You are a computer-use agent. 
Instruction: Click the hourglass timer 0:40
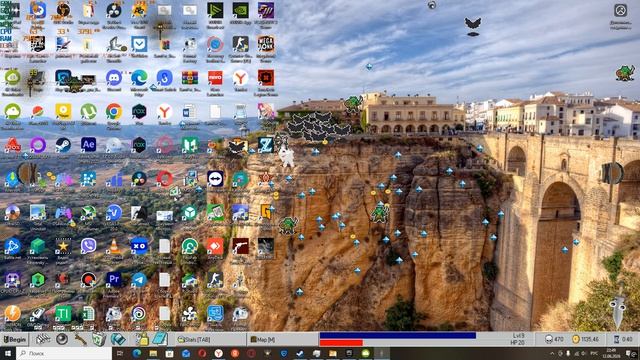pyautogui.click(x=623, y=339)
